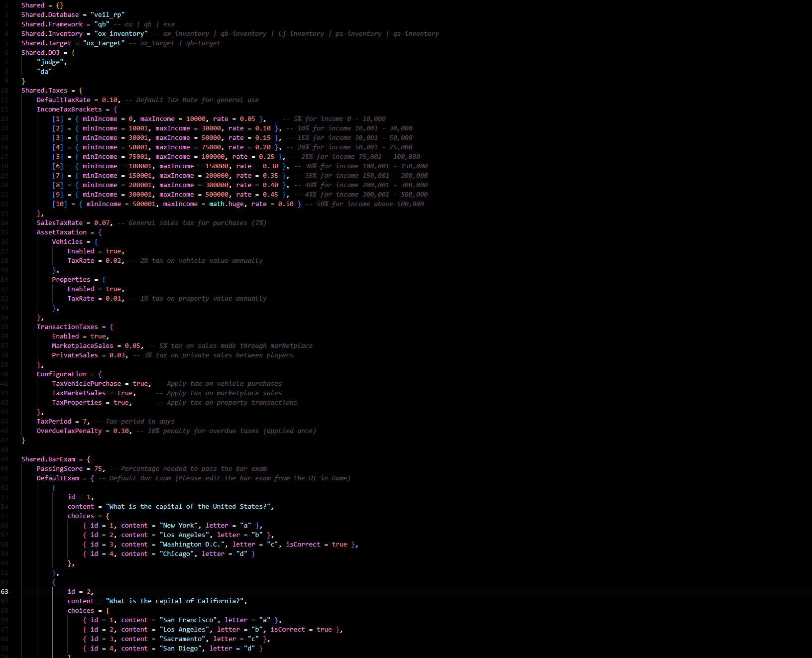The width and height of the screenshot is (812, 658).
Task: Click bracket [1] rate value 0.05
Action: click(247, 118)
